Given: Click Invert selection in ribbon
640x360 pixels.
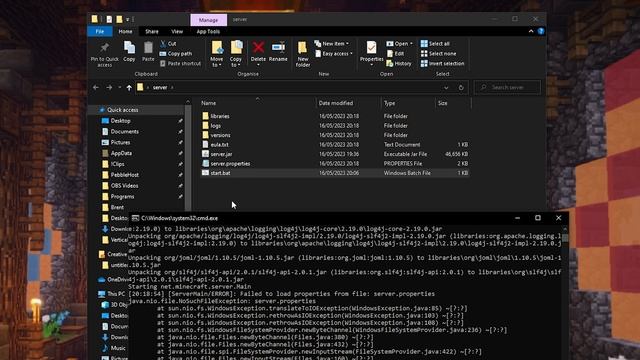Looking at the screenshot, I should tap(442, 63).
